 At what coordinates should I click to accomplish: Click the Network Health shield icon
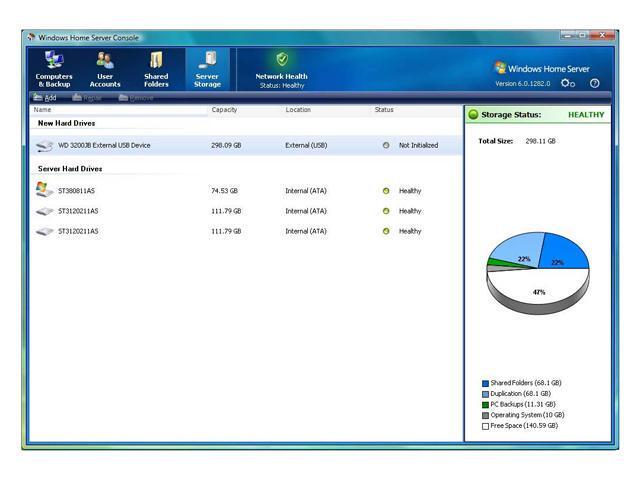[x=282, y=59]
